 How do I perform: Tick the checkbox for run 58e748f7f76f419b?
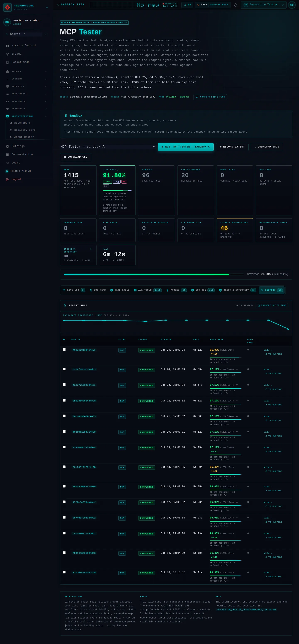coord(64,467)
